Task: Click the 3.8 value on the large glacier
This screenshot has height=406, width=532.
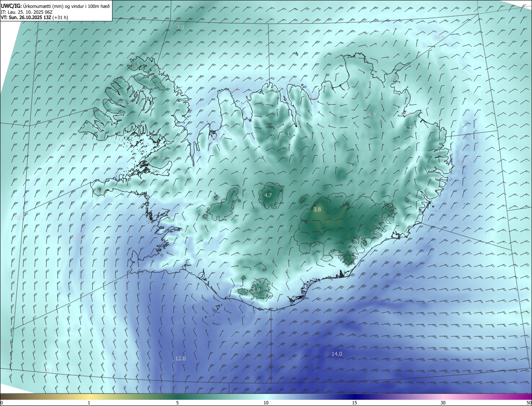Action: 317,210
